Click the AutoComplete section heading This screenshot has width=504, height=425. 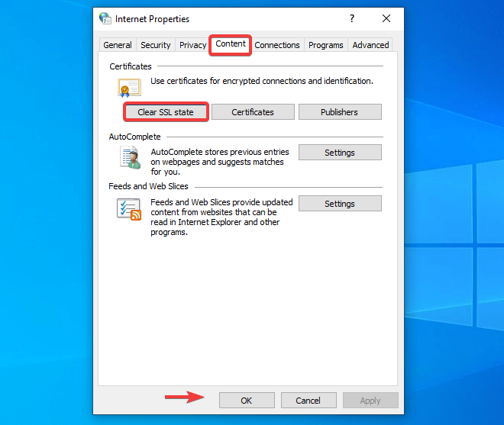tap(134, 137)
